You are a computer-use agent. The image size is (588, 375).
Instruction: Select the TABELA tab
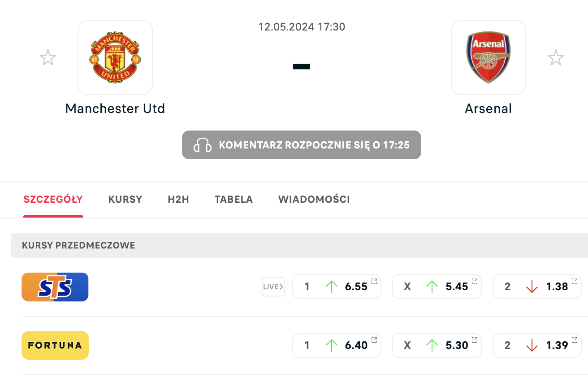[x=233, y=200]
